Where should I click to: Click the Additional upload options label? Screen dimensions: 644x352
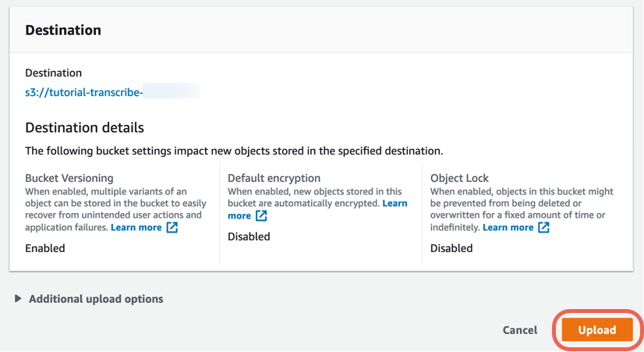[x=96, y=299]
